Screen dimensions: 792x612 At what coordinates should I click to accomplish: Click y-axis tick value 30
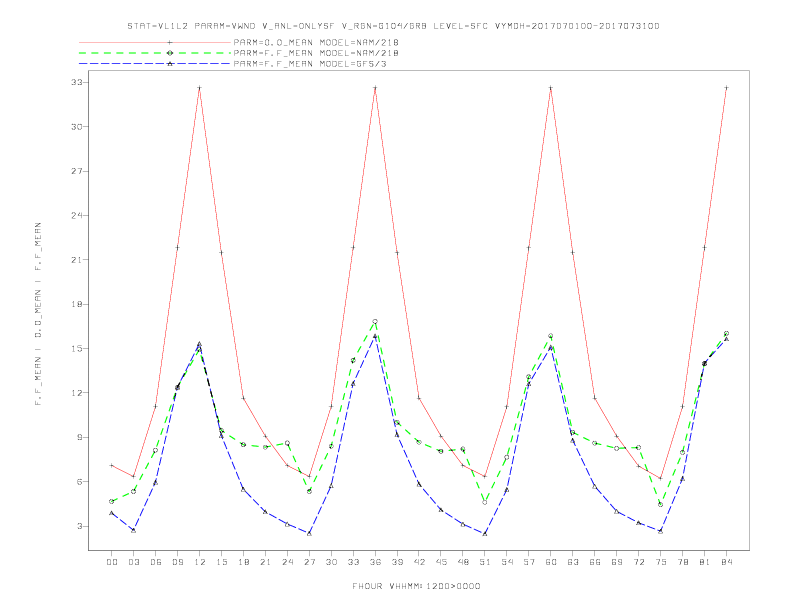[76, 127]
